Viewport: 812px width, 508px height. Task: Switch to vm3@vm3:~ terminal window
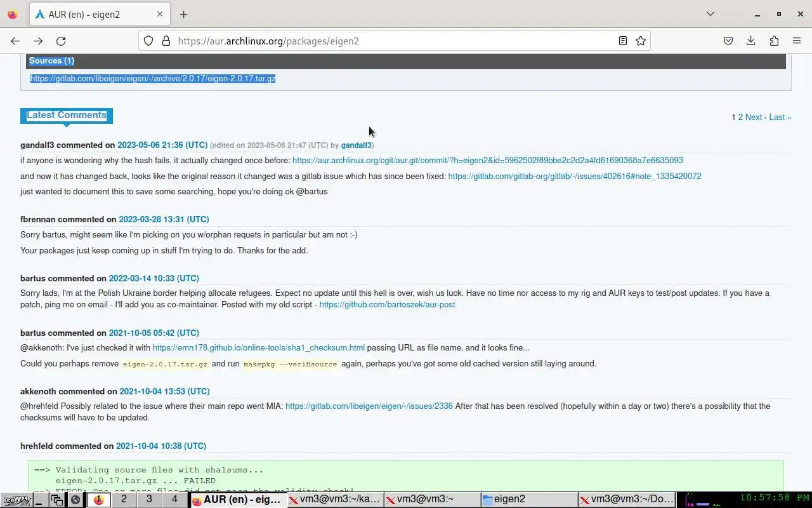[431, 500]
